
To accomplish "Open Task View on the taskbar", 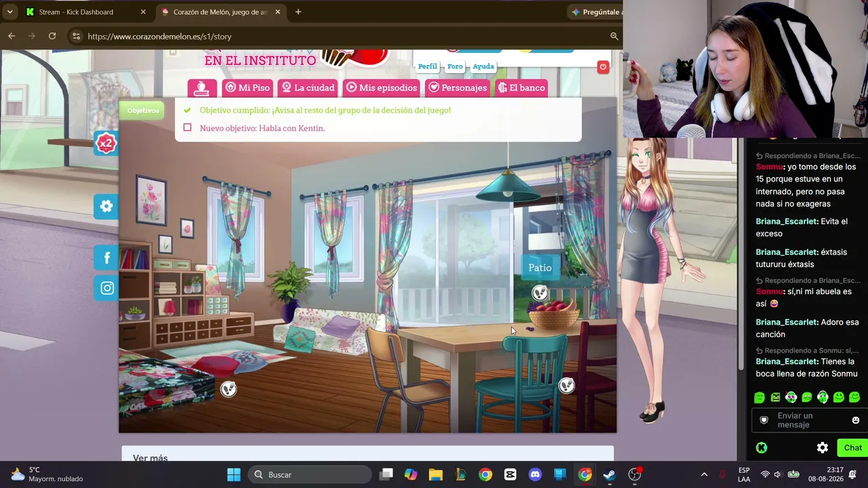I will click(386, 474).
